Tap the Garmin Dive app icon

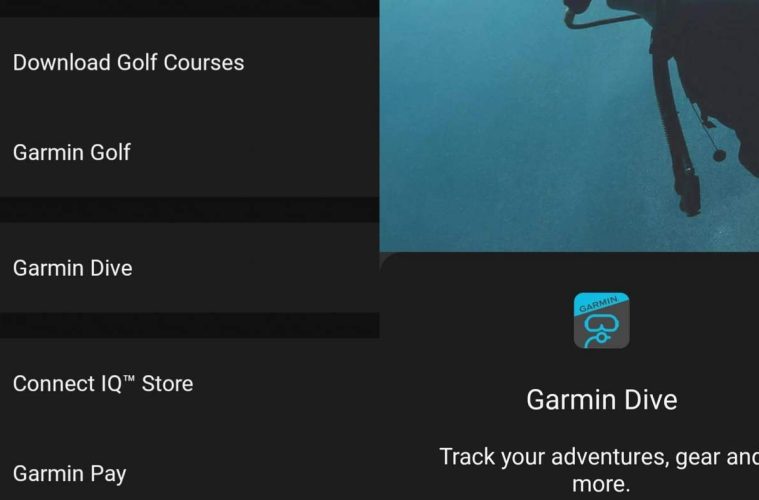[x=601, y=320]
